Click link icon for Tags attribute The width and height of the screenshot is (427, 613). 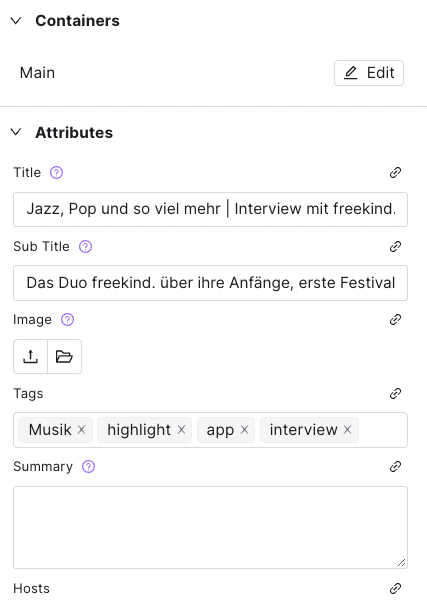click(x=395, y=393)
